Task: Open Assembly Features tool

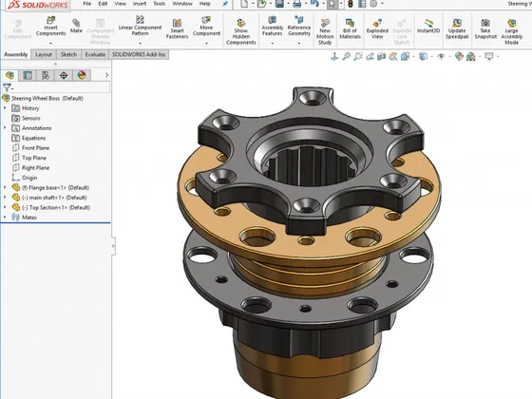Action: pyautogui.click(x=272, y=26)
